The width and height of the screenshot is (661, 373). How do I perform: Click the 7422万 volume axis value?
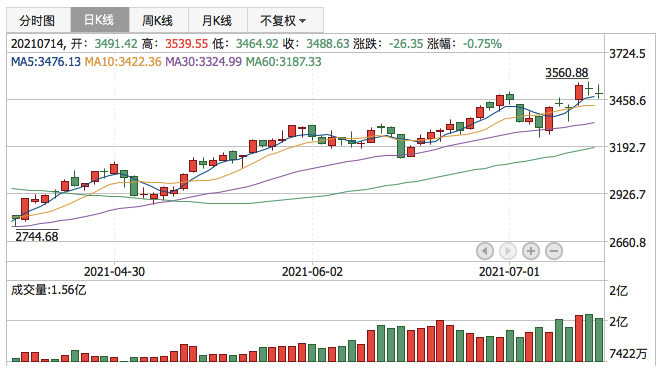point(628,354)
